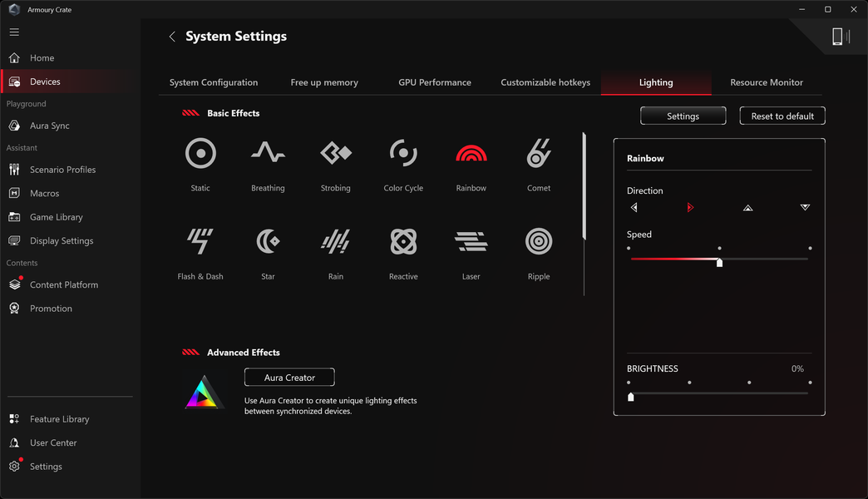Select the Breathing lighting effect
The width and height of the screenshot is (868, 499).
[268, 164]
